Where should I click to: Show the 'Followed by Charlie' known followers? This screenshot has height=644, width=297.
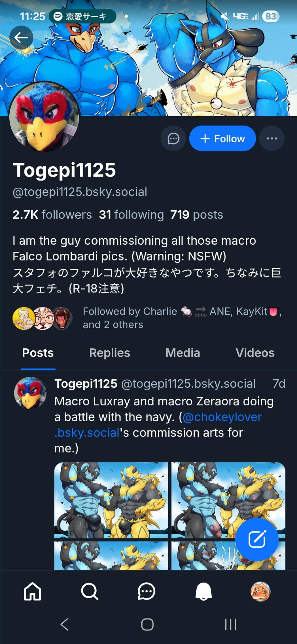(148, 318)
